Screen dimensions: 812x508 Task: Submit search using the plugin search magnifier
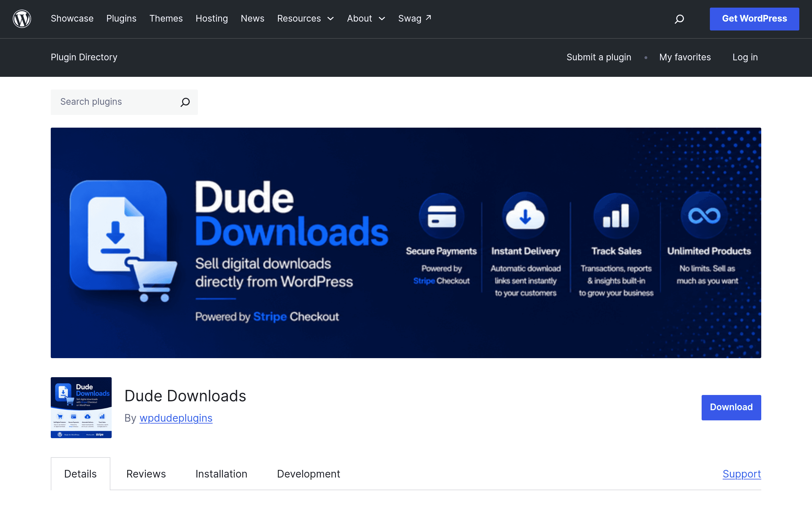(185, 102)
